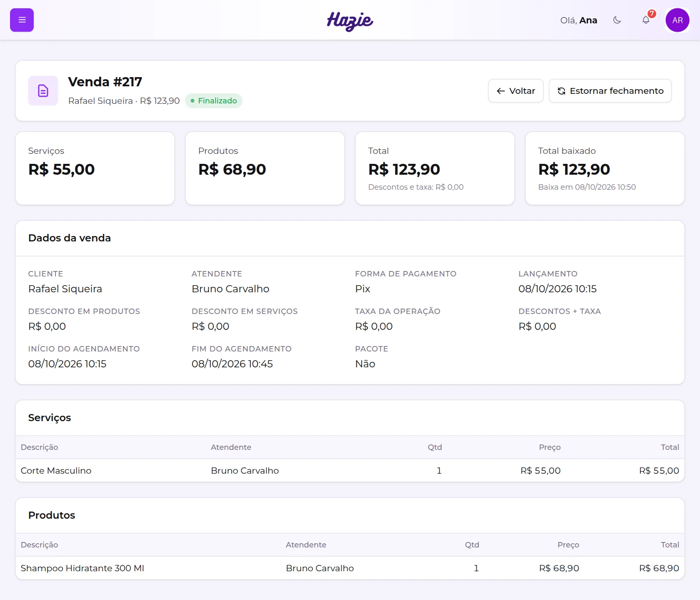Viewport: 700px width, 600px height.
Task: Click the Dados da venda heading
Action: click(x=70, y=238)
